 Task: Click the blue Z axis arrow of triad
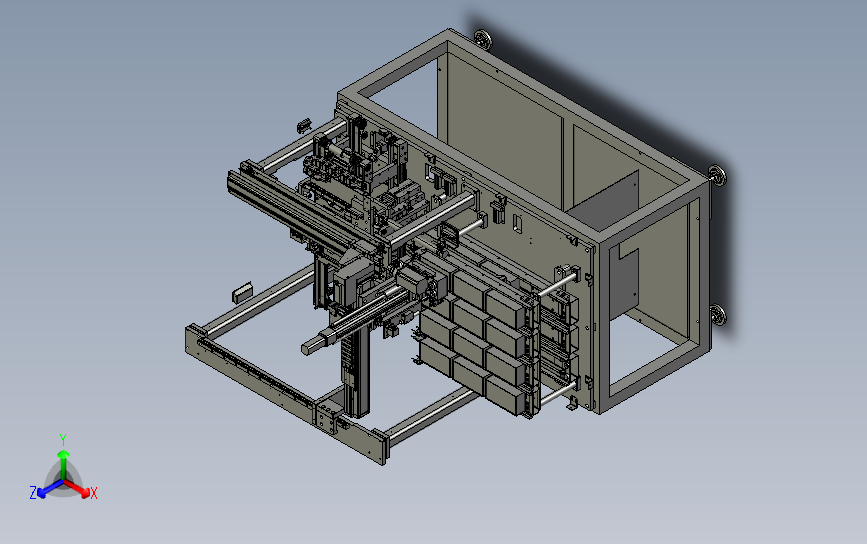50,489
